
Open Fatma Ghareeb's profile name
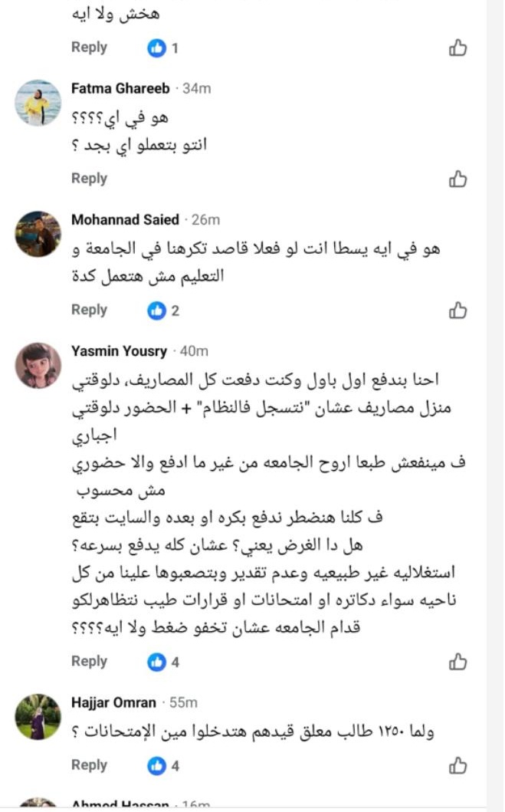120,89
